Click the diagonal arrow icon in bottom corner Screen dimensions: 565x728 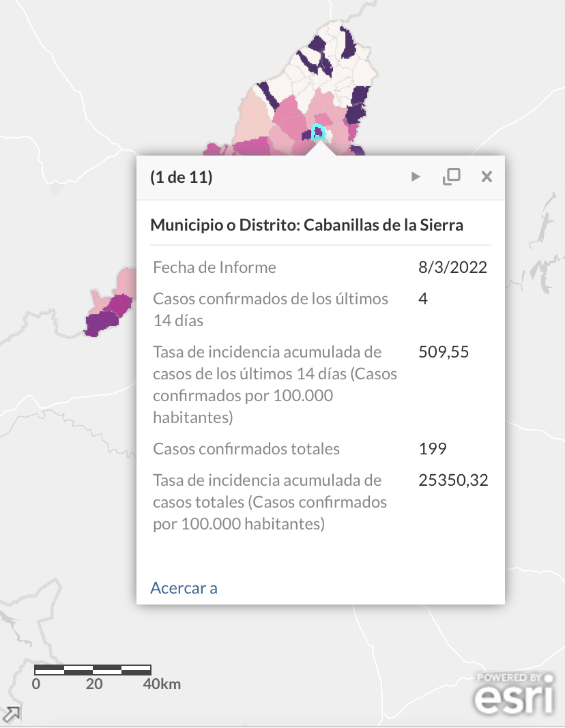coord(11,714)
